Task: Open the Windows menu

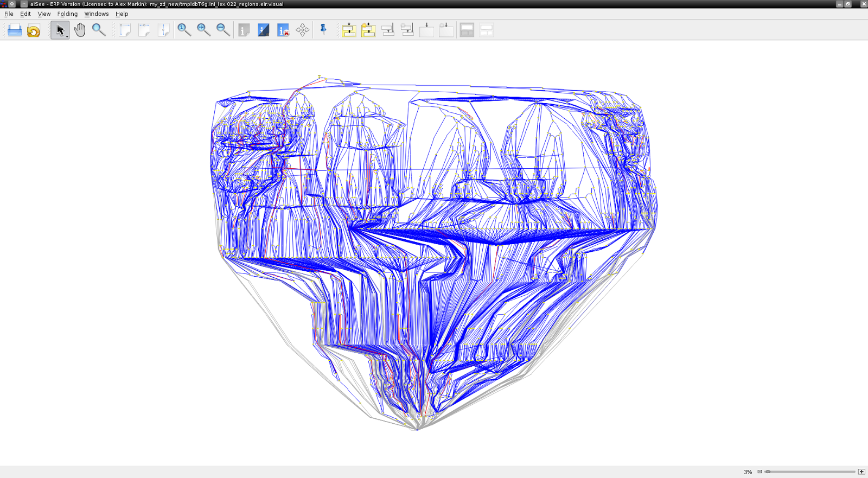Action: click(97, 14)
